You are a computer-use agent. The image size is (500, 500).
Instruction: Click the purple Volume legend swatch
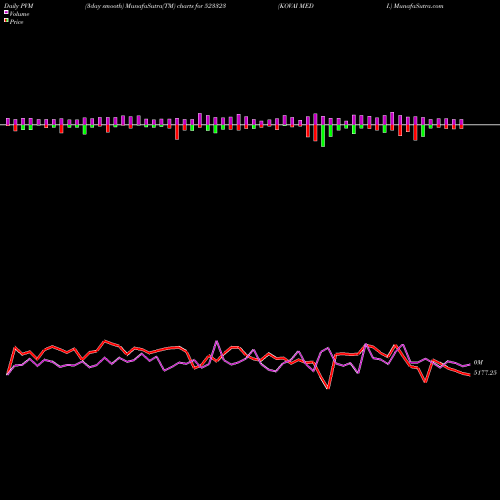click(6, 13)
